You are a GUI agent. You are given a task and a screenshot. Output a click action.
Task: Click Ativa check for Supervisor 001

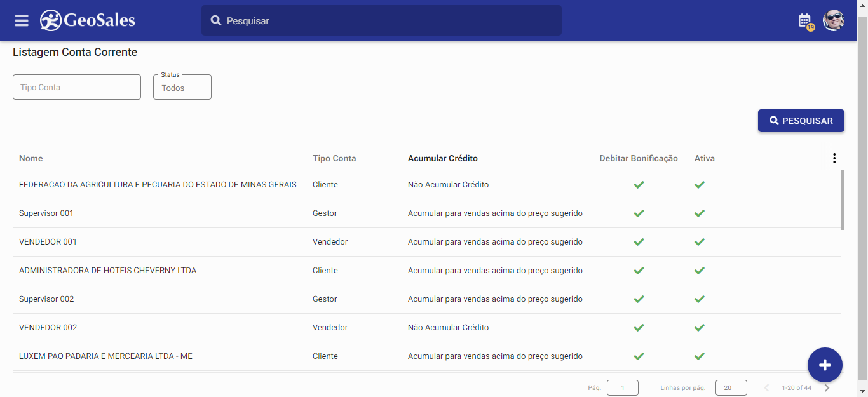(700, 213)
